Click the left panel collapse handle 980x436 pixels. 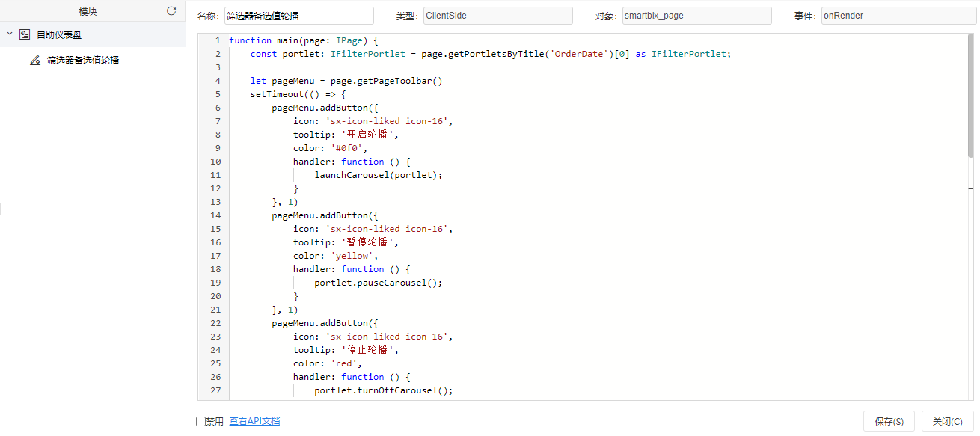[1, 208]
